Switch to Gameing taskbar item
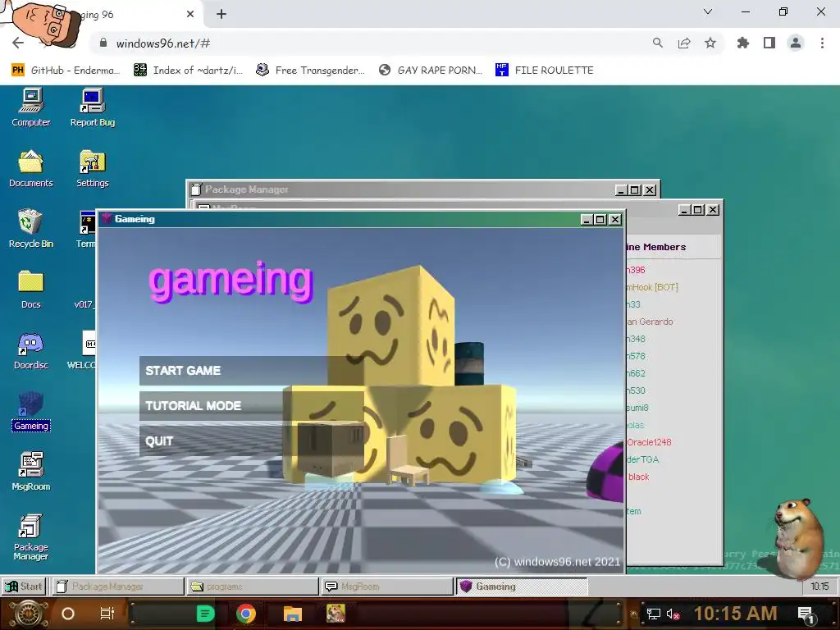The width and height of the screenshot is (840, 630). pyautogui.click(x=522, y=587)
